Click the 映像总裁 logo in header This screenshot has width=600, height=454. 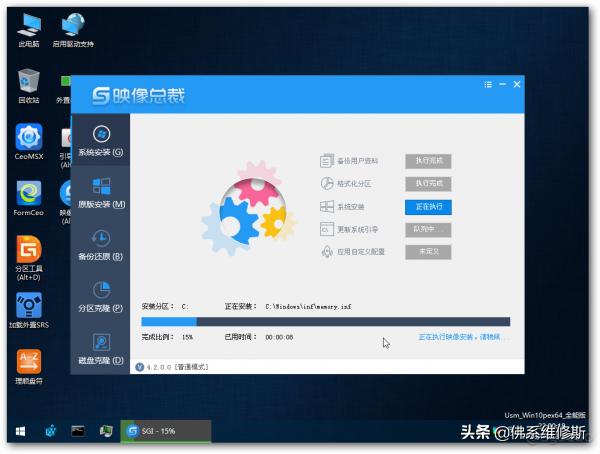(x=139, y=96)
